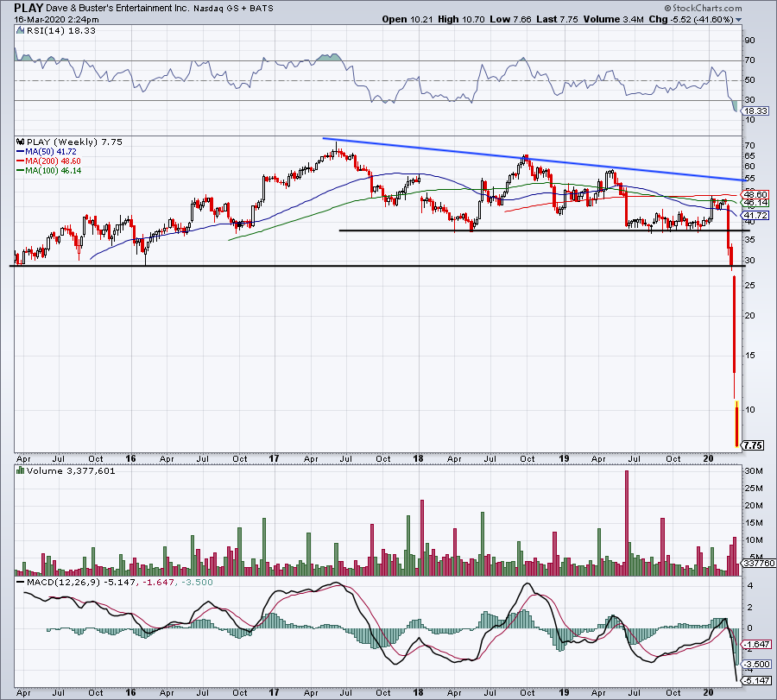Click the Volume 3,377,601 label

point(71,471)
